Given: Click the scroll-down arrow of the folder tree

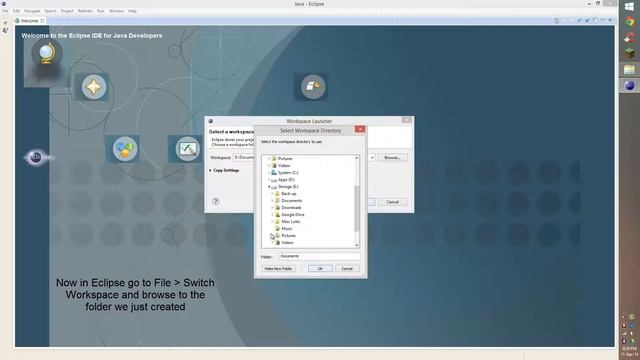Looking at the screenshot, I should [x=357, y=245].
